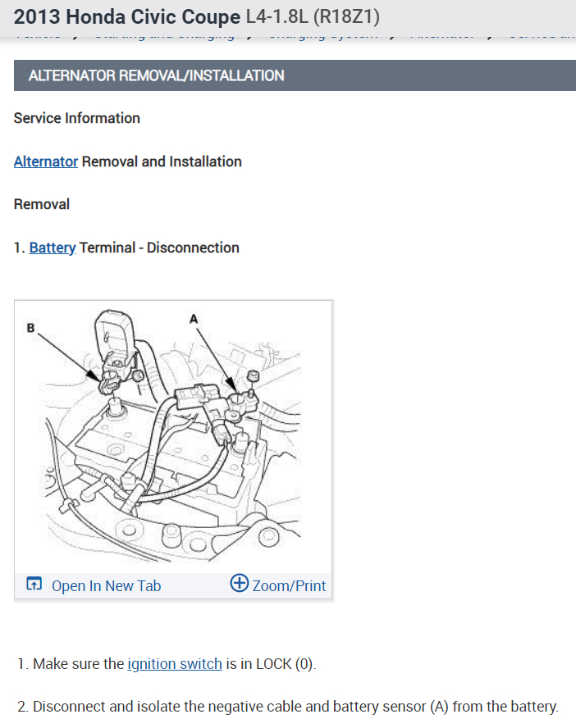Click the 2013 Honda Civic Coupe title
The image size is (576, 728).
pos(127,16)
